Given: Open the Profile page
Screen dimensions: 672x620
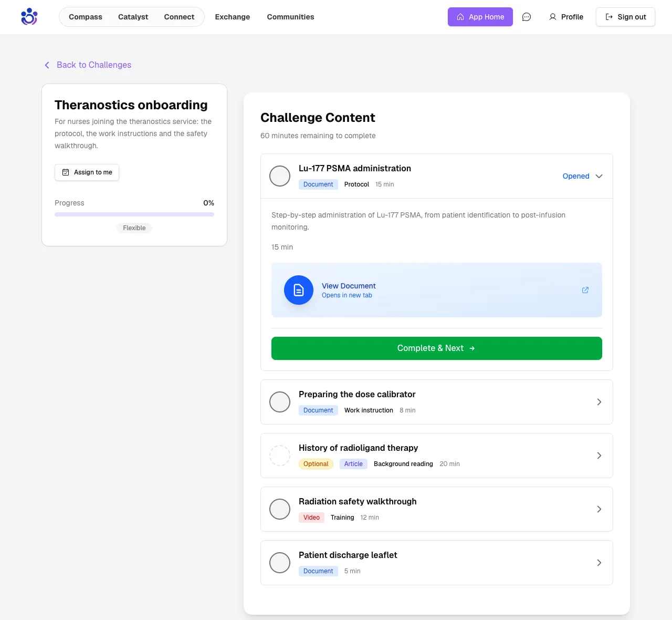Looking at the screenshot, I should click(566, 17).
